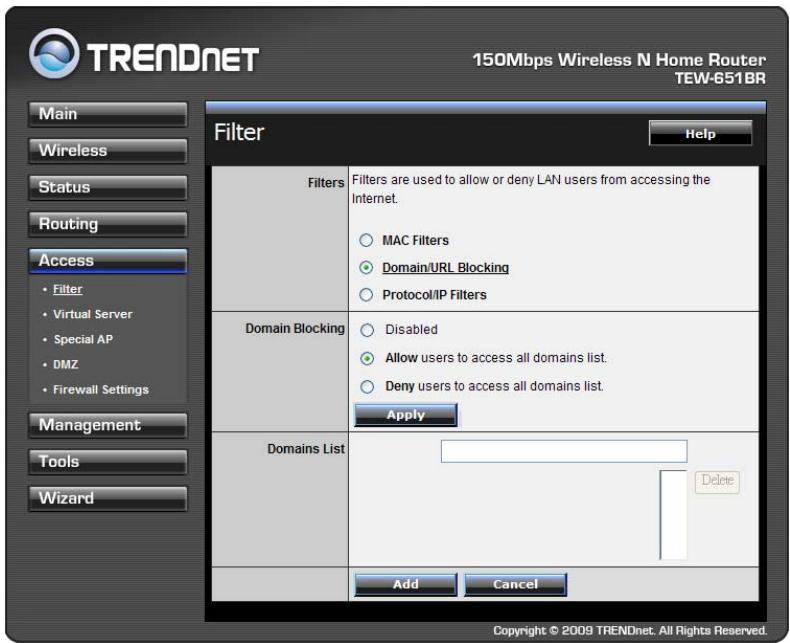The height and width of the screenshot is (643, 790).
Task: Open the Status menu section
Action: pyautogui.click(x=108, y=187)
